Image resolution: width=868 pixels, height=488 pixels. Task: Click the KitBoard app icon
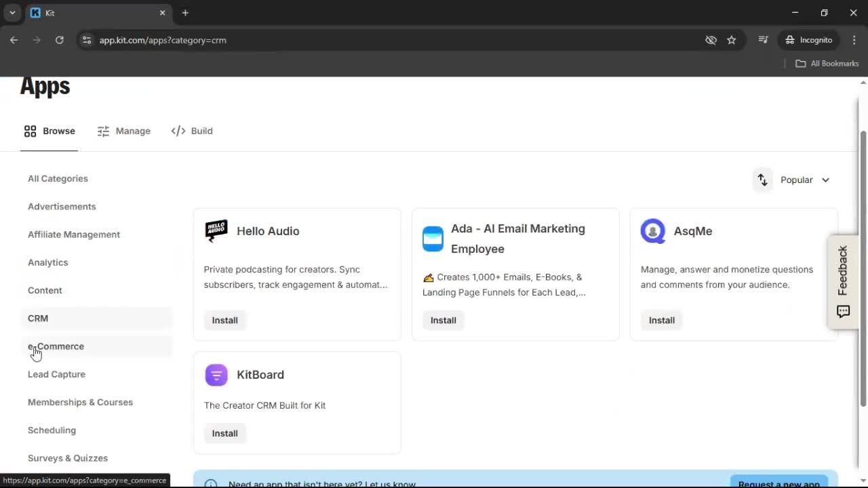click(216, 374)
